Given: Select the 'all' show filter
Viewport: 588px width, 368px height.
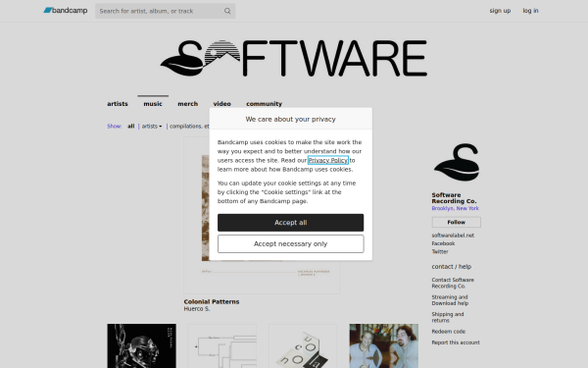Looking at the screenshot, I should coord(130,127).
